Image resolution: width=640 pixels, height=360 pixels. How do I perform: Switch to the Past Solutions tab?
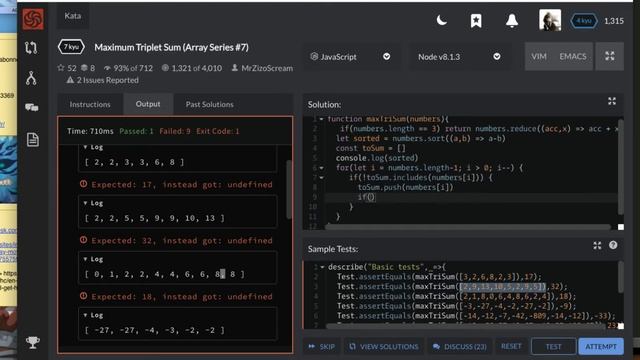click(209, 104)
